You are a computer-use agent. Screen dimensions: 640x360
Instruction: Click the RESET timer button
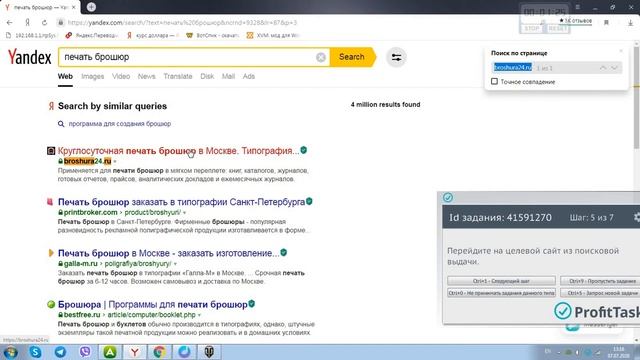point(557,29)
